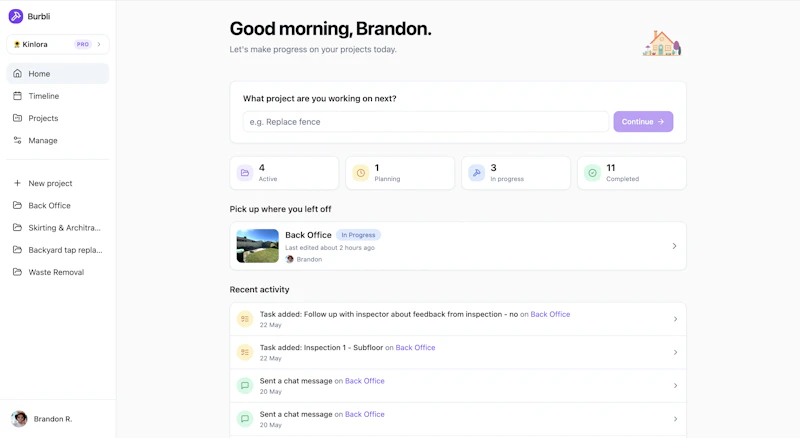Click the Backyard tap repla folder icon

point(17,250)
